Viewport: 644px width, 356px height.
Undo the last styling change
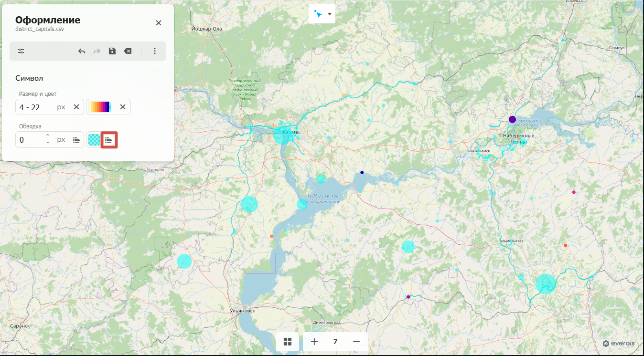[x=82, y=51]
